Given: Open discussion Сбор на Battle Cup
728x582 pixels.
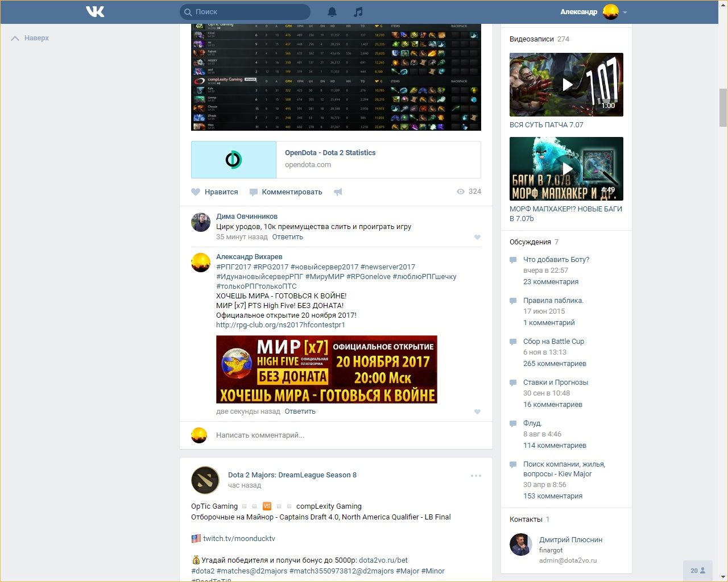Looking at the screenshot, I should pyautogui.click(x=554, y=342).
